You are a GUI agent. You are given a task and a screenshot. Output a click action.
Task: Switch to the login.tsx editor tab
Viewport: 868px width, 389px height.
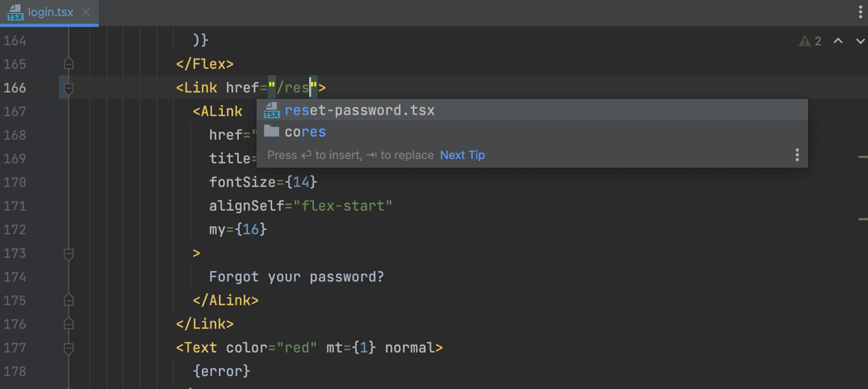point(50,12)
